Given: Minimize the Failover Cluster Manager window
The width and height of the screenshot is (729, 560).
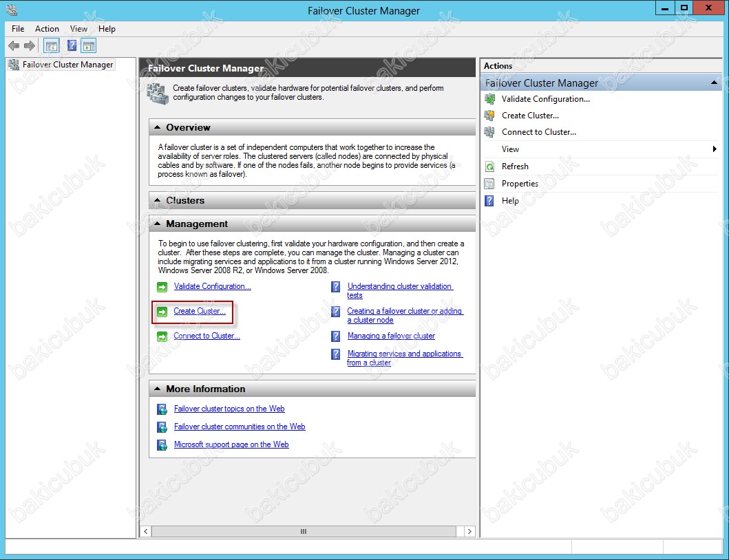Looking at the screenshot, I should [665, 8].
